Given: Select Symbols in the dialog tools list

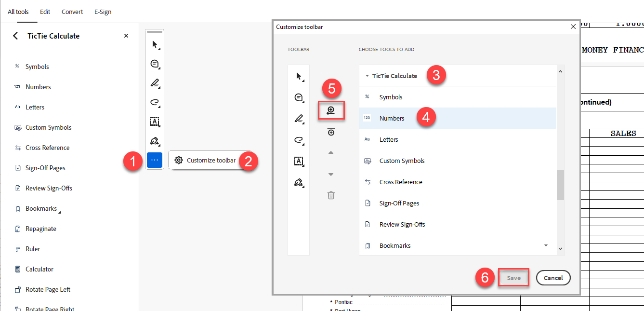Looking at the screenshot, I should [x=458, y=97].
